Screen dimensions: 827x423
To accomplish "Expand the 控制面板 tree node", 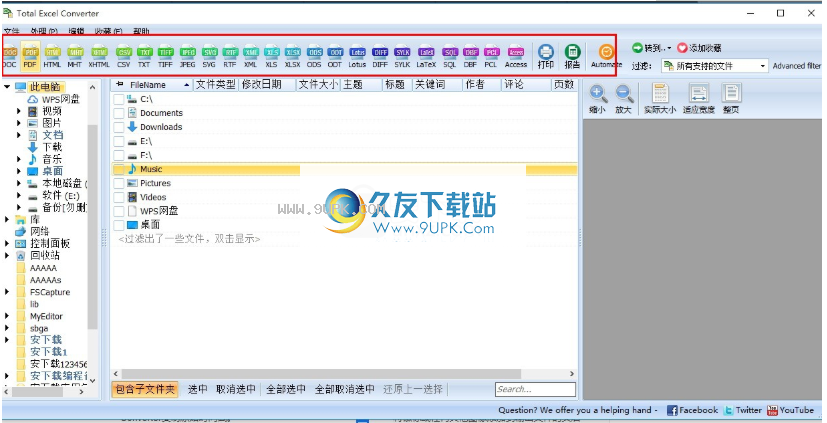I will pyautogui.click(x=7, y=244).
